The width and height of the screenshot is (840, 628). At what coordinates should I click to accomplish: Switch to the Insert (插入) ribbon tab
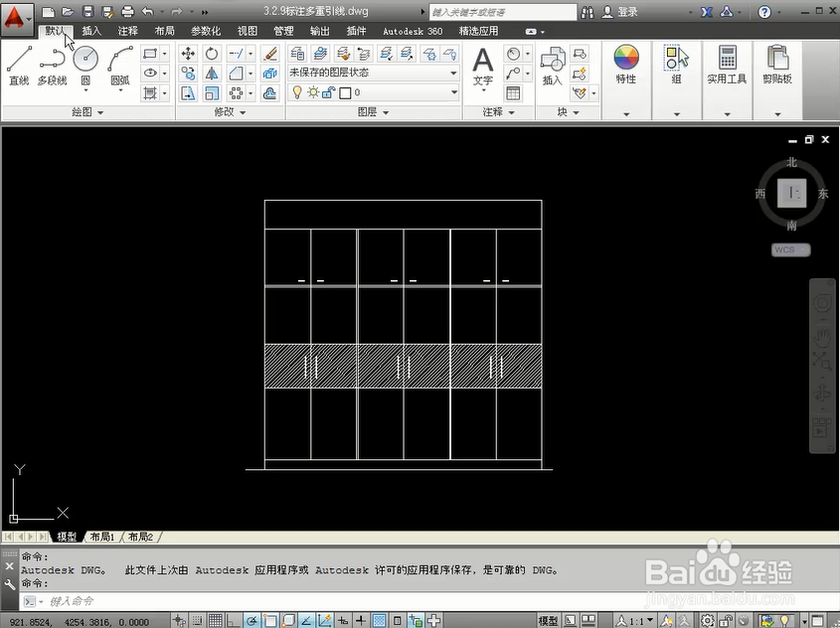click(x=91, y=31)
